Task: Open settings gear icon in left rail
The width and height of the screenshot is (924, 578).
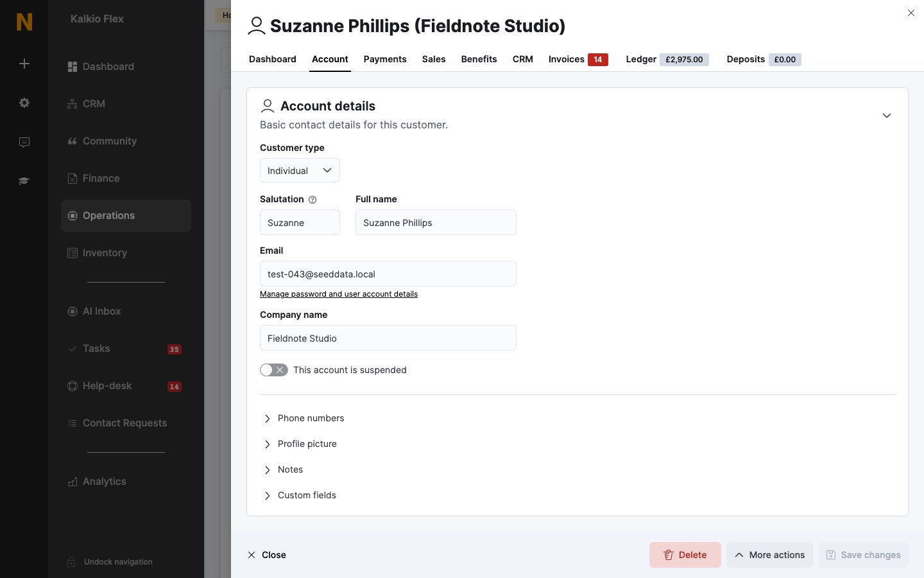Action: pos(24,103)
